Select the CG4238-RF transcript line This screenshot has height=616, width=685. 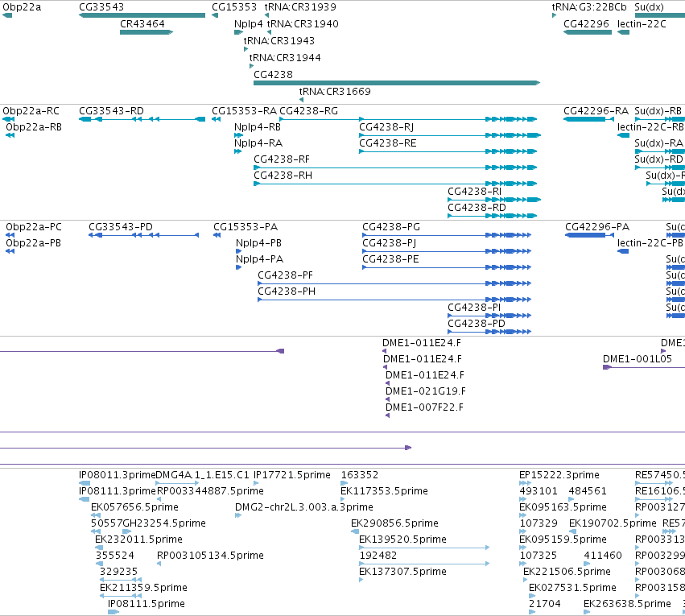coord(395,167)
